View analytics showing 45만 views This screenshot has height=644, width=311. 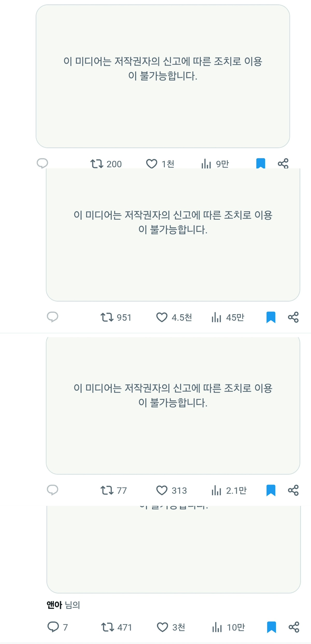(x=216, y=317)
